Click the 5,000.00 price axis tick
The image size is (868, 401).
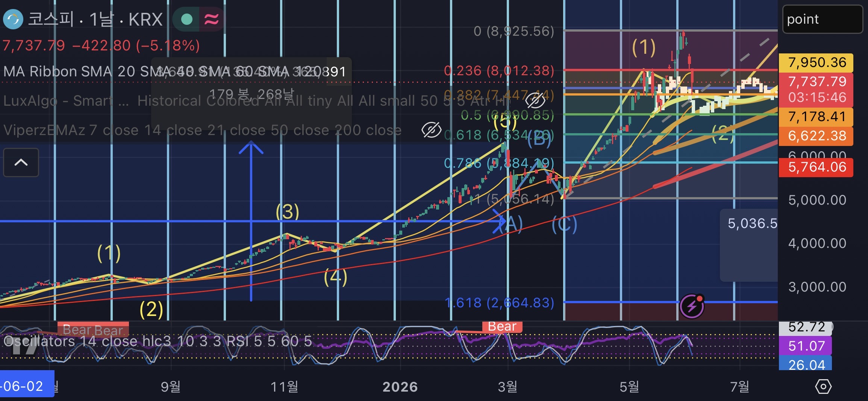tap(817, 200)
